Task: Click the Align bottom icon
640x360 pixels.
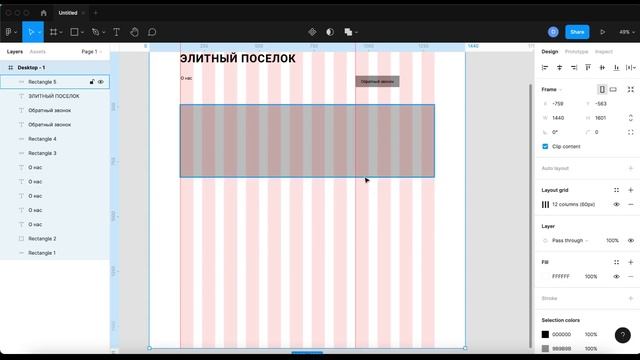Action: pos(616,67)
